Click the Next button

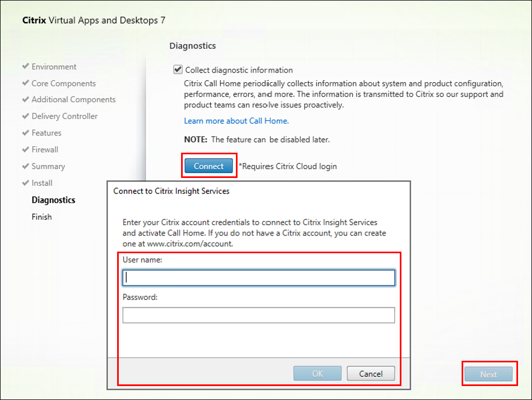click(488, 374)
